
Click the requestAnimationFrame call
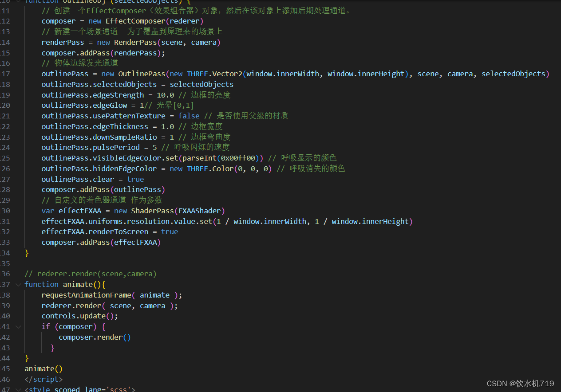pos(112,295)
